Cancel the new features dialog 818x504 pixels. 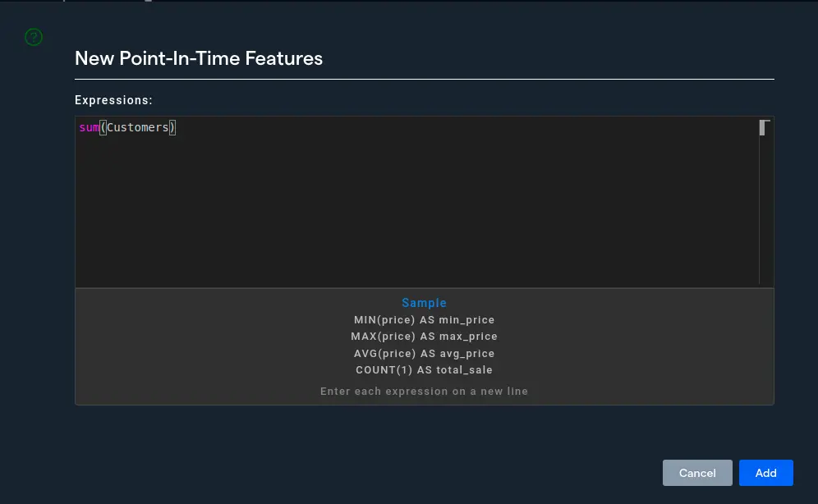pos(697,473)
